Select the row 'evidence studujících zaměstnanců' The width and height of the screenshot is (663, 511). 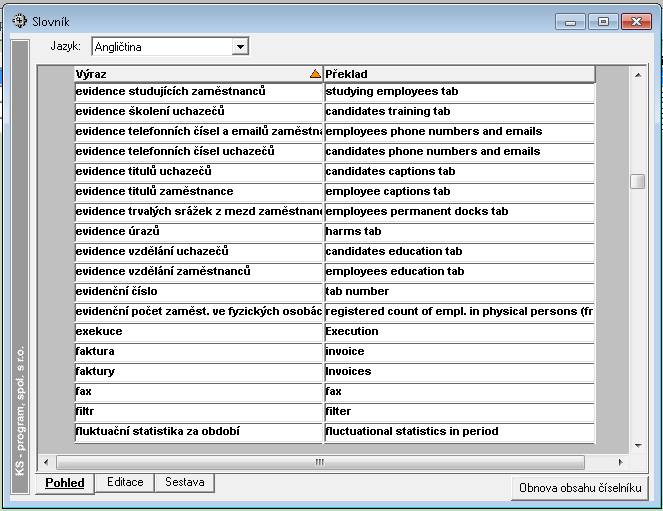pyautogui.click(x=198, y=92)
